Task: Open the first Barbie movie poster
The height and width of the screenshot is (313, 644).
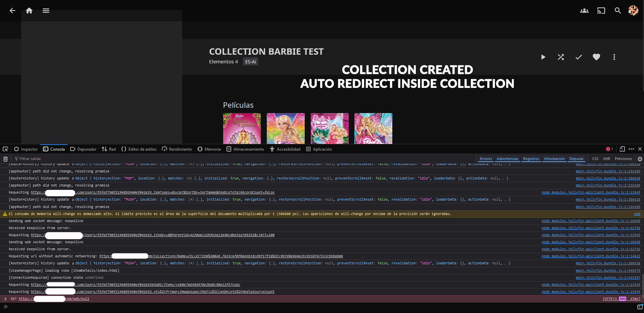Action: click(242, 128)
